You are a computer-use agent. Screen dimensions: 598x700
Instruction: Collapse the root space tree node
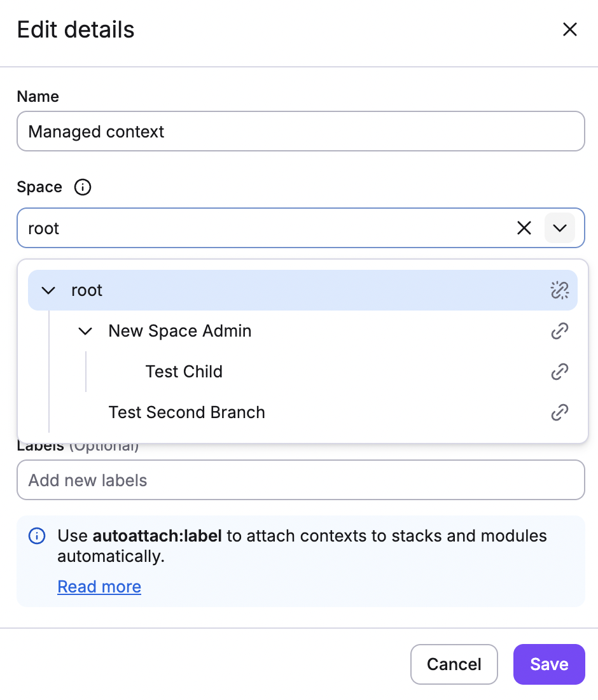coord(48,290)
